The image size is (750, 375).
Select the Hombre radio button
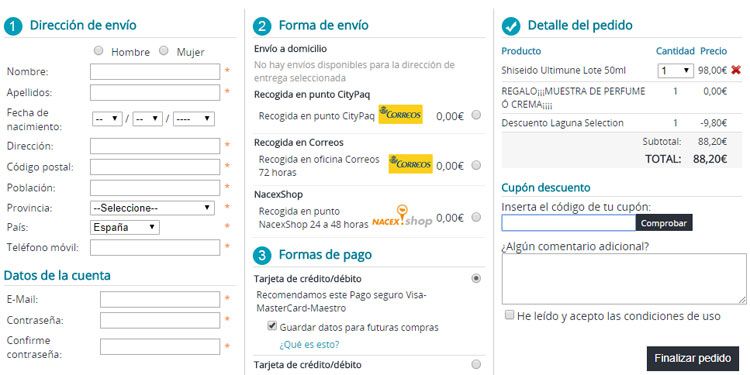point(99,51)
